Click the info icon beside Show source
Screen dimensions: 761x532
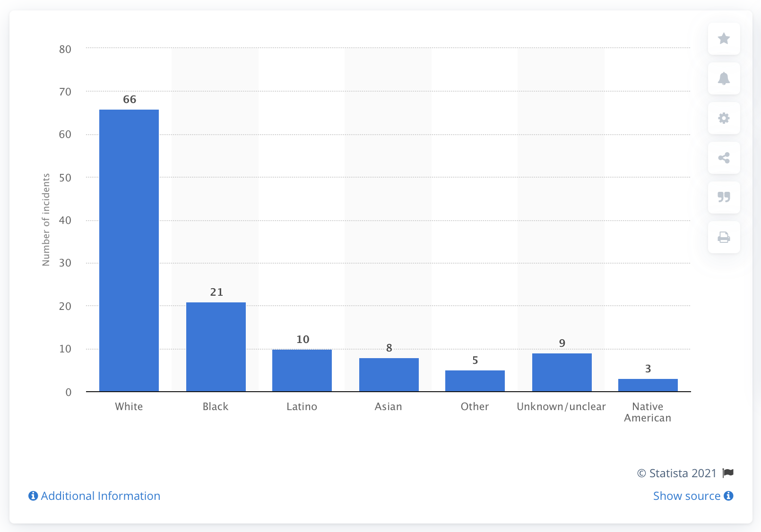728,496
